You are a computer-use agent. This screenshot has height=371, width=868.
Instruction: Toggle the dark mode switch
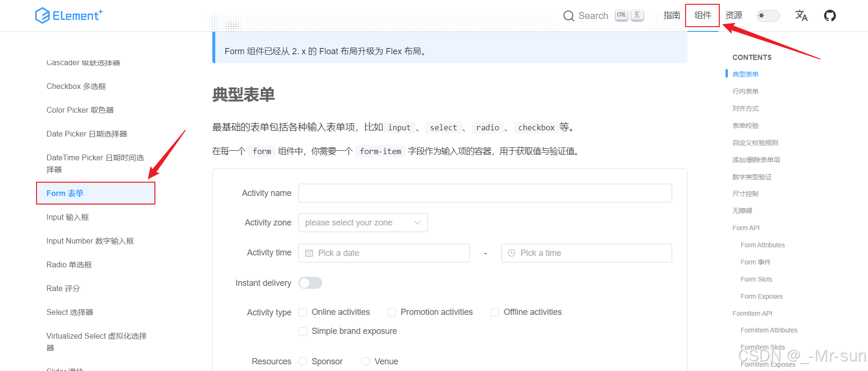point(768,16)
